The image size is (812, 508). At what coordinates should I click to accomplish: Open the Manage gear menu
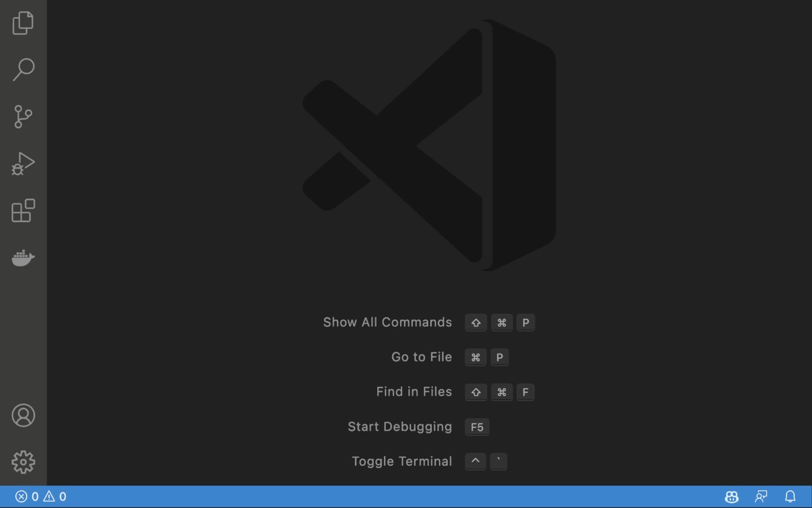point(23,462)
